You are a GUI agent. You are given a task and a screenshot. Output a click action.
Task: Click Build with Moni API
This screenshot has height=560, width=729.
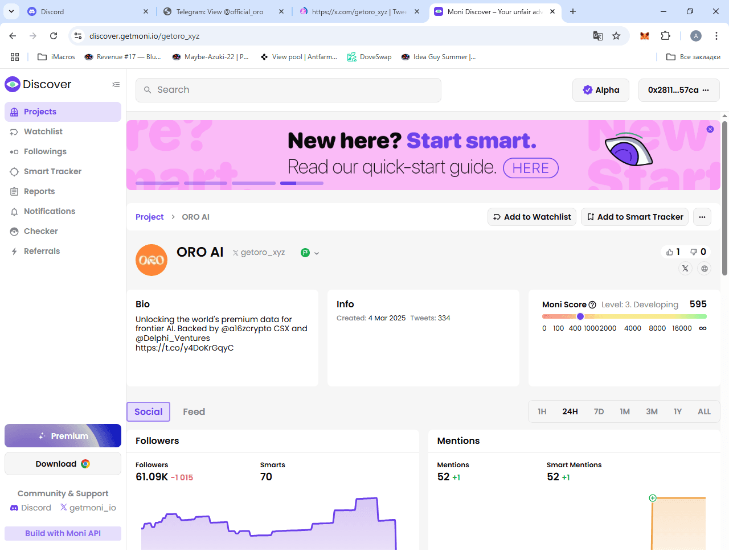pos(63,533)
